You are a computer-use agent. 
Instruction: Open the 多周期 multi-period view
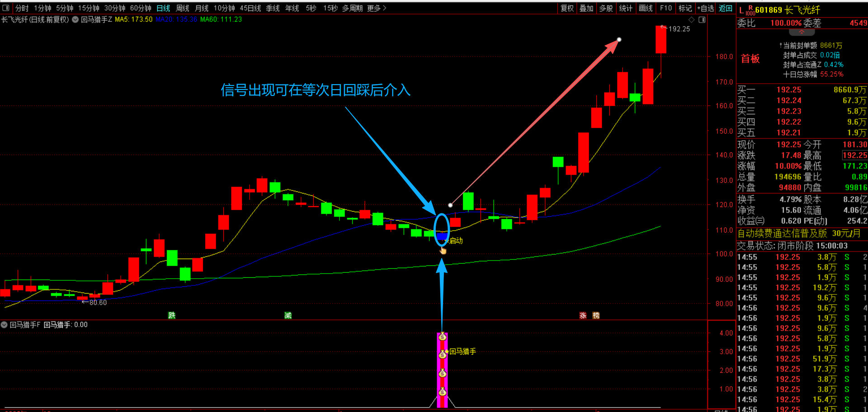click(x=352, y=8)
